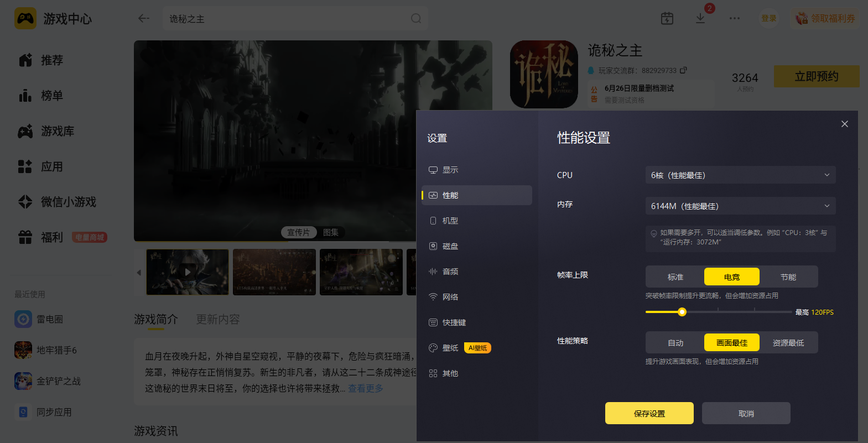Switch to the 图集 gallery tab
This screenshot has height=443, width=868.
[331, 232]
